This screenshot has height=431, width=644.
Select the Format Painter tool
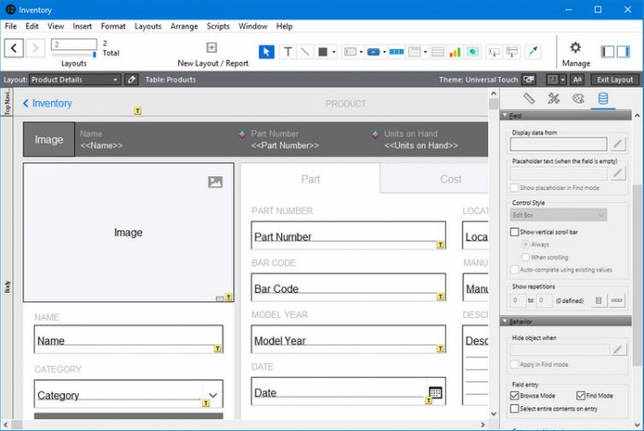click(x=534, y=51)
